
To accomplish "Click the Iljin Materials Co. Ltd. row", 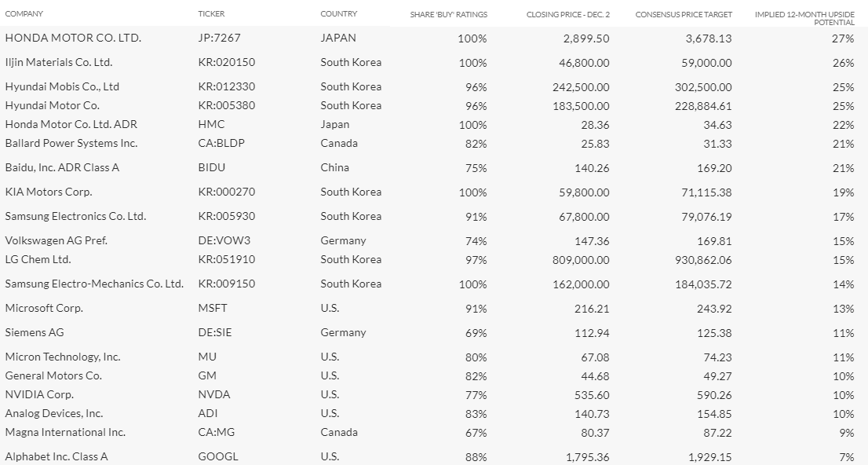I will click(434, 62).
